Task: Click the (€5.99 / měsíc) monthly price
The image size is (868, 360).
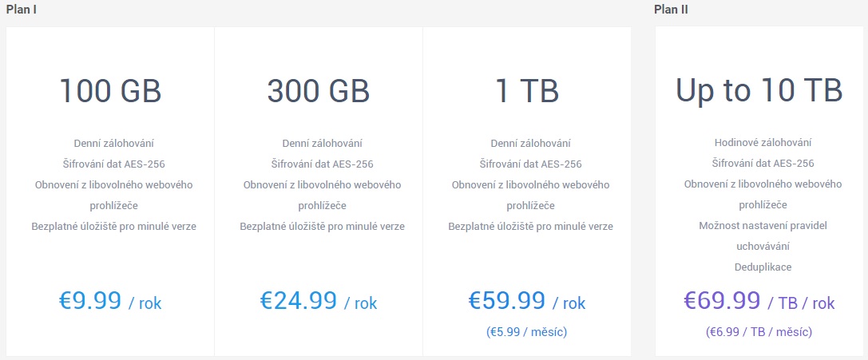Action: click(526, 331)
